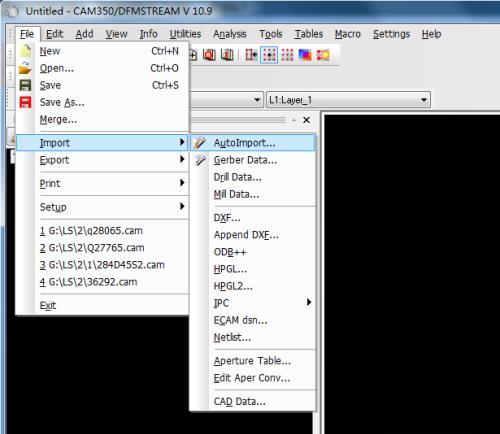Click the blue-red transparent color icon
Screen dimensions: 500x434
click(305, 55)
